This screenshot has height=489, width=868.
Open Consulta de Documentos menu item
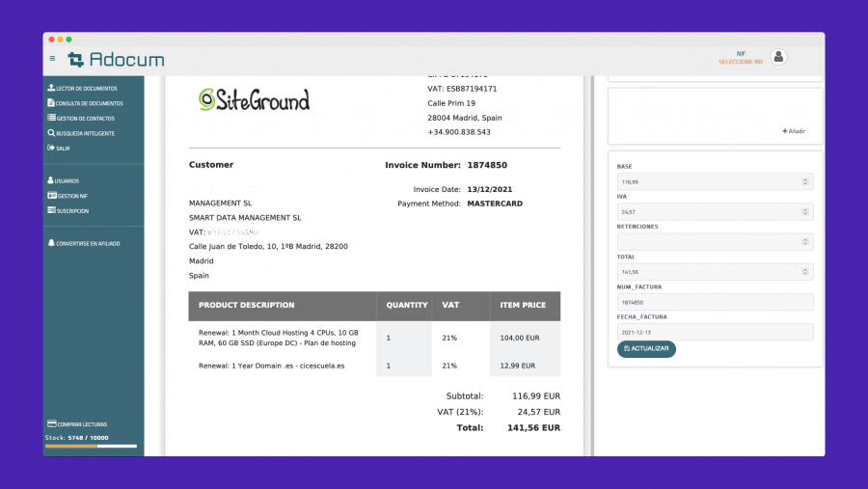coord(85,103)
